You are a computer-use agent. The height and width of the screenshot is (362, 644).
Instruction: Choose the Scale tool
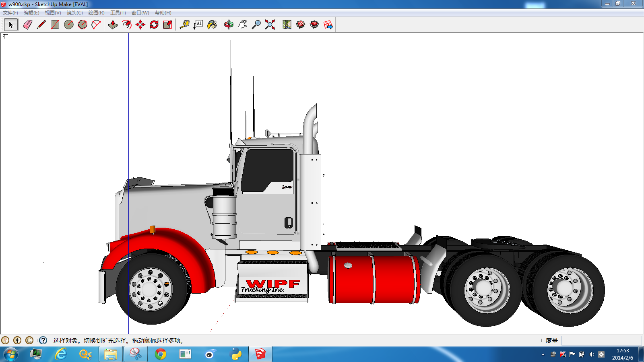tap(168, 25)
